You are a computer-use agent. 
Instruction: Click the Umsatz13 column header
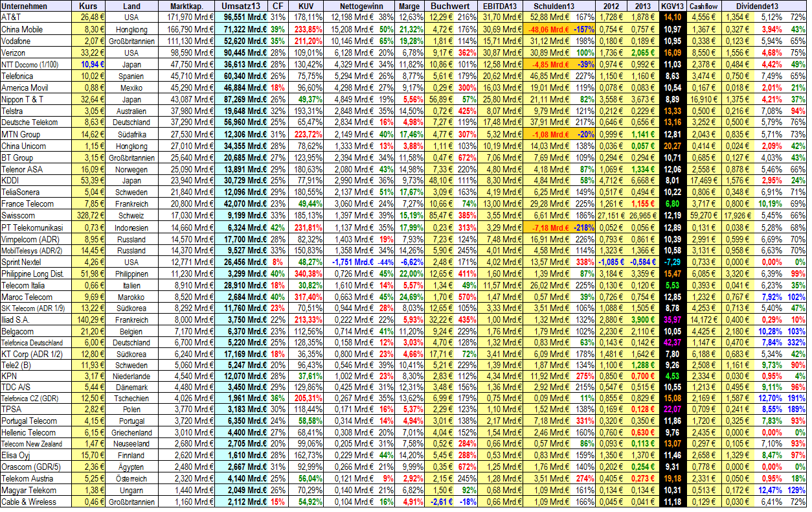pos(240,6)
